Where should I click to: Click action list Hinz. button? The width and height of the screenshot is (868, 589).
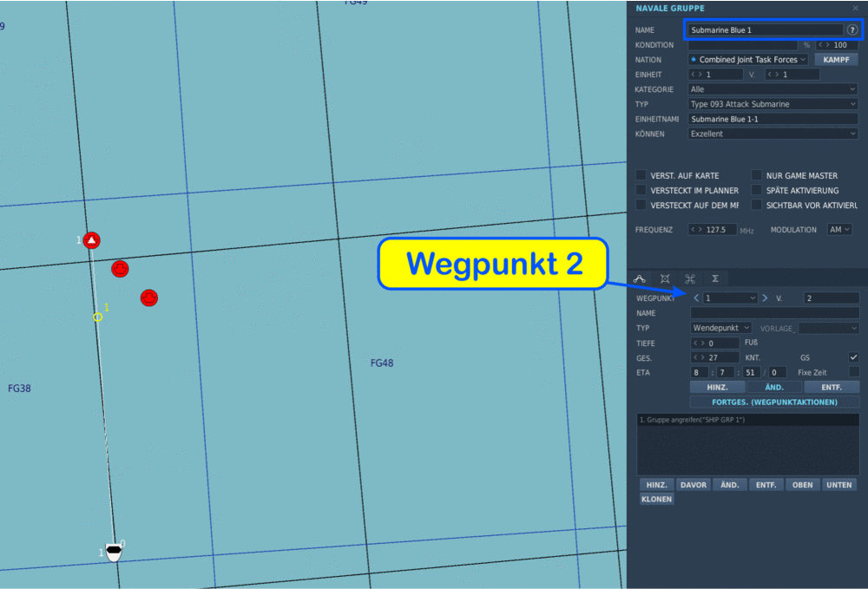point(656,485)
